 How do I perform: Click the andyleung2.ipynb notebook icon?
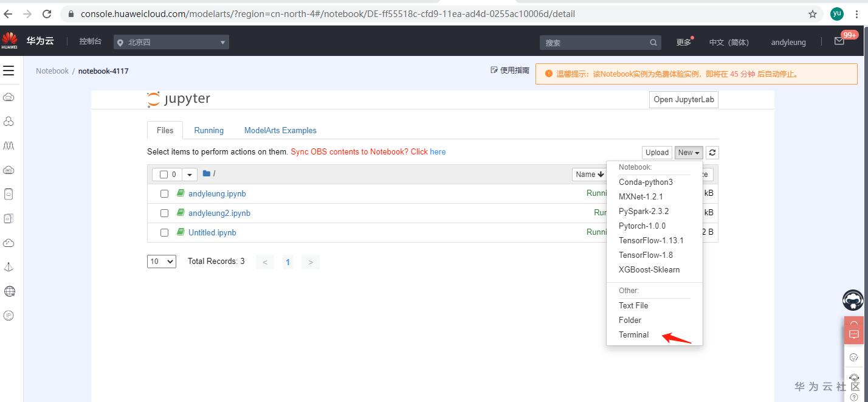coord(181,212)
